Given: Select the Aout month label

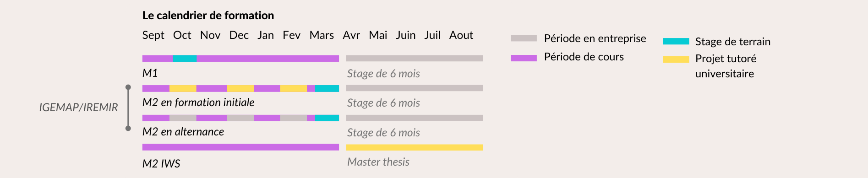Looking at the screenshot, I should pyautogui.click(x=461, y=35).
